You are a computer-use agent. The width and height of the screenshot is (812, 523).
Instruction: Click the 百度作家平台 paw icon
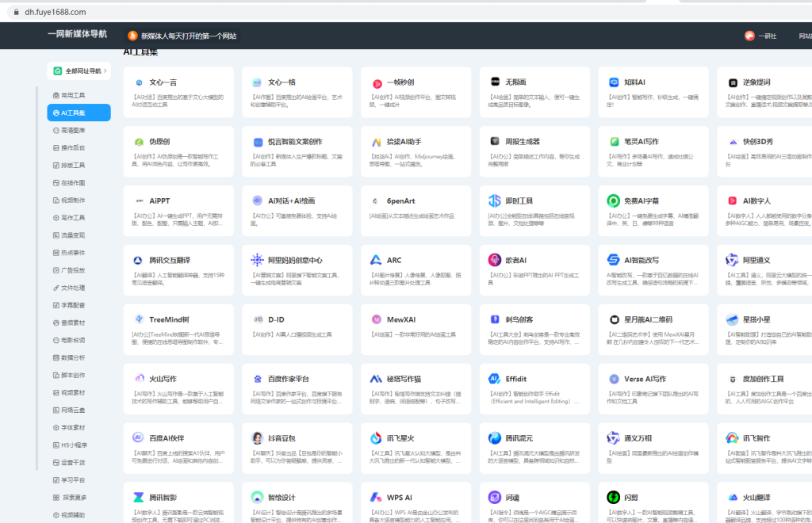point(258,379)
